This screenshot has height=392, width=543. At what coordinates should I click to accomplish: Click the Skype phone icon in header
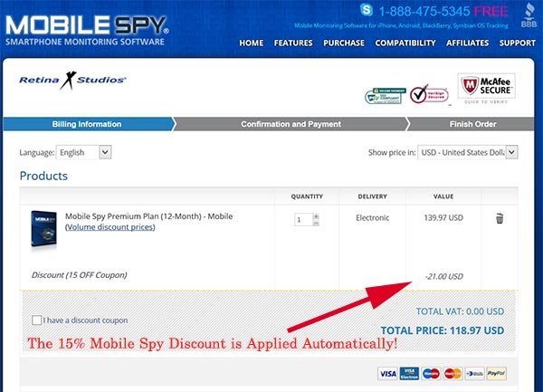coord(366,10)
